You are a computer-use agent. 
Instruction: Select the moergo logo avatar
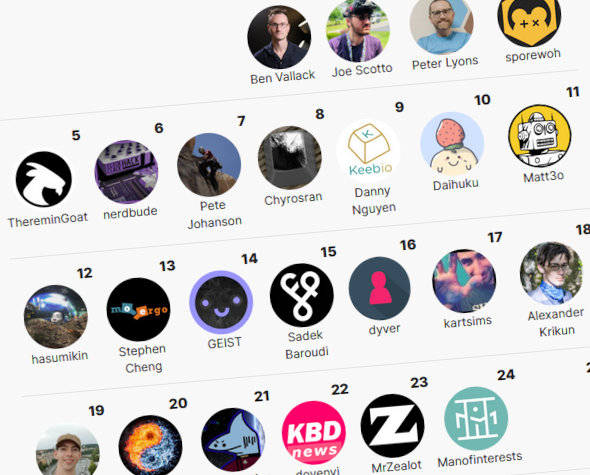click(x=138, y=309)
